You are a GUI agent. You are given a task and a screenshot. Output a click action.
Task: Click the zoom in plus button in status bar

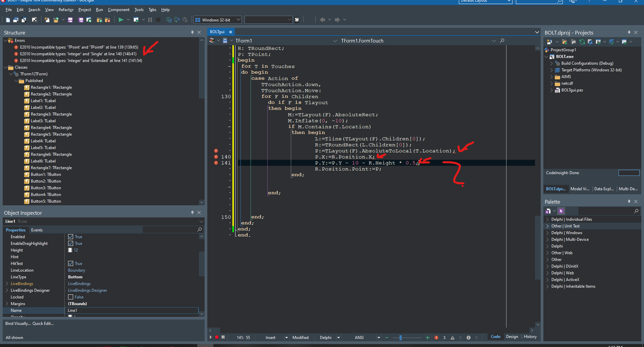coord(428,338)
